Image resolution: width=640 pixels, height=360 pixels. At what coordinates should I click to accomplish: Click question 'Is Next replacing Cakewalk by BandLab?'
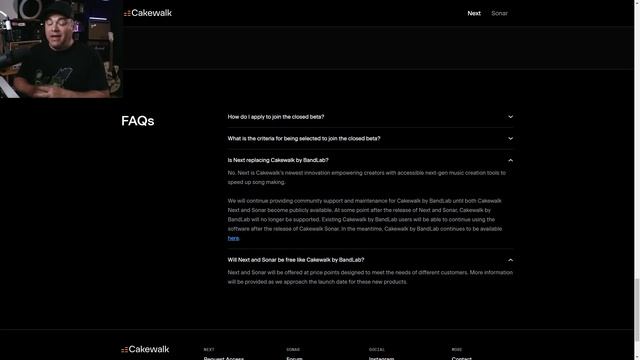click(x=278, y=160)
